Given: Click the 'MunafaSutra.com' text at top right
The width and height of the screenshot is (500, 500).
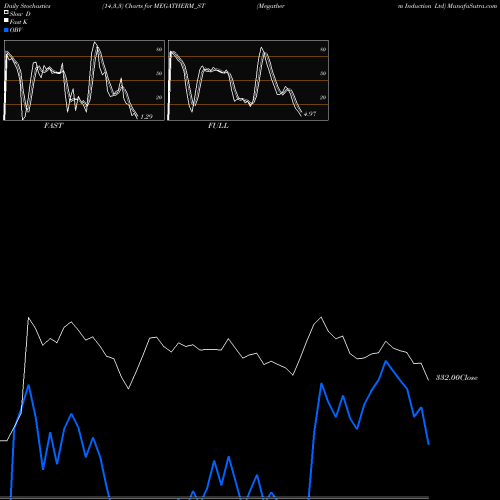Looking at the screenshot, I should 472,6.
